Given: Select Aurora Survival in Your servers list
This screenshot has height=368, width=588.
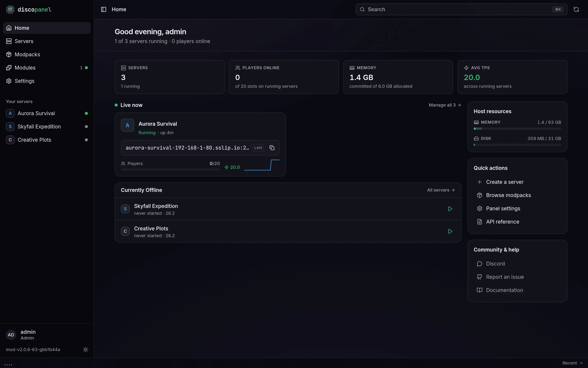Looking at the screenshot, I should coord(47,113).
